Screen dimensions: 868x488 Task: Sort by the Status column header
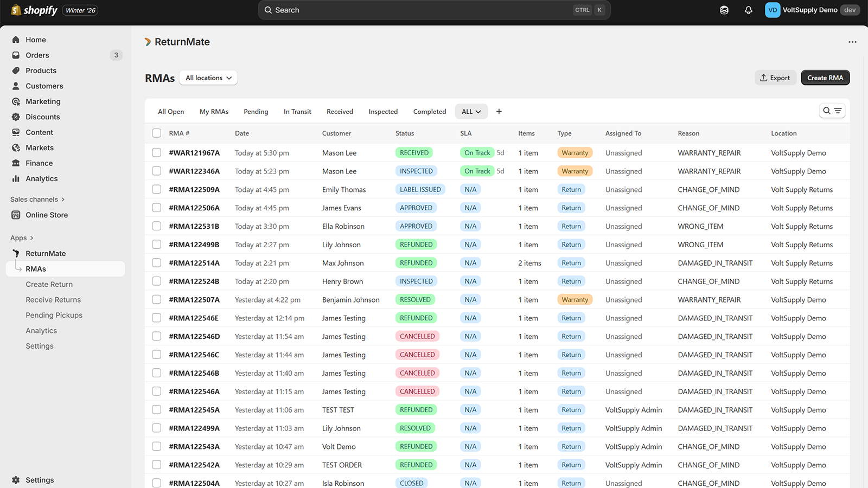(405, 133)
